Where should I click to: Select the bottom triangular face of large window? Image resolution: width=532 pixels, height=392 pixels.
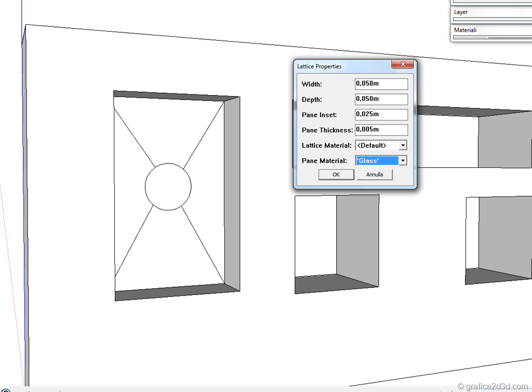(169, 249)
